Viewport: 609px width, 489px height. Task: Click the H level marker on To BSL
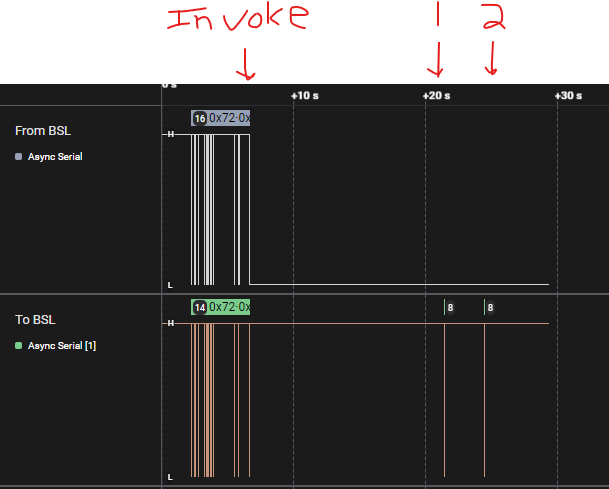pyautogui.click(x=171, y=323)
